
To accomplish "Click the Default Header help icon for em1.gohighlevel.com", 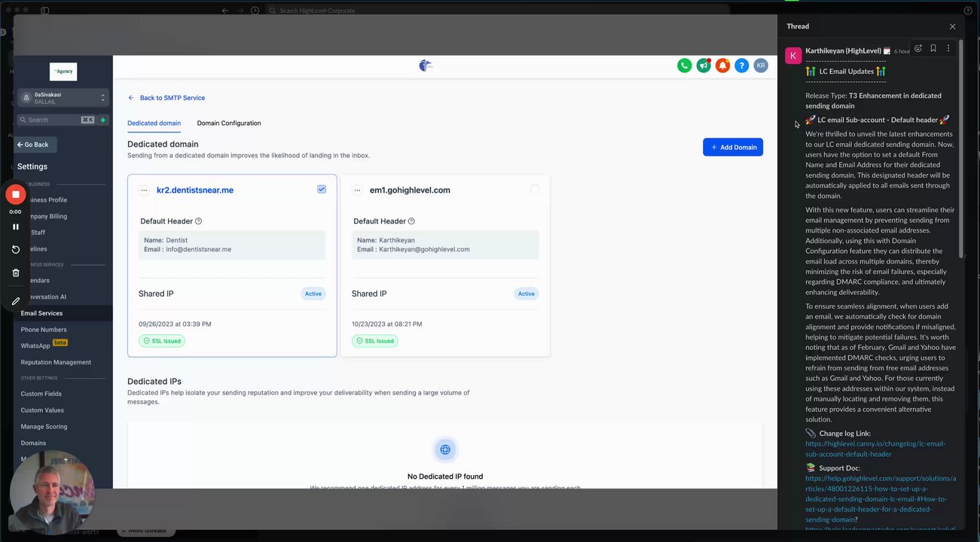I will [x=411, y=221].
